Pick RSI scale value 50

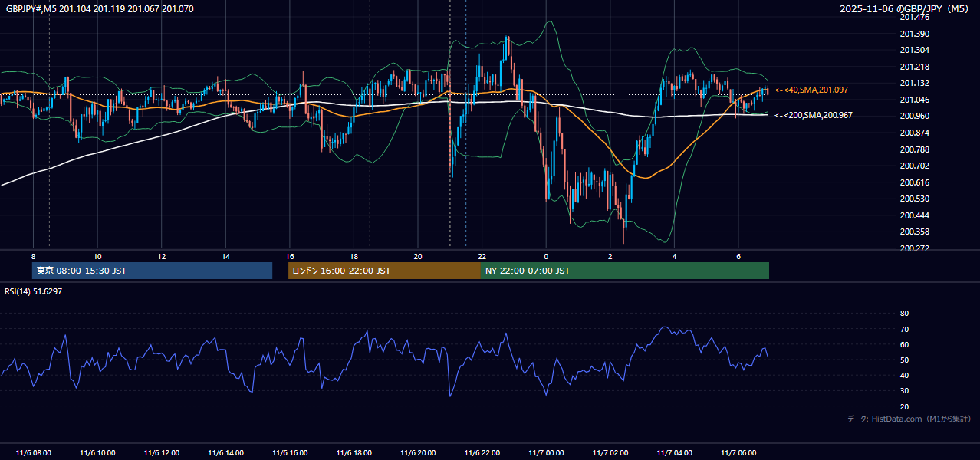(904, 360)
